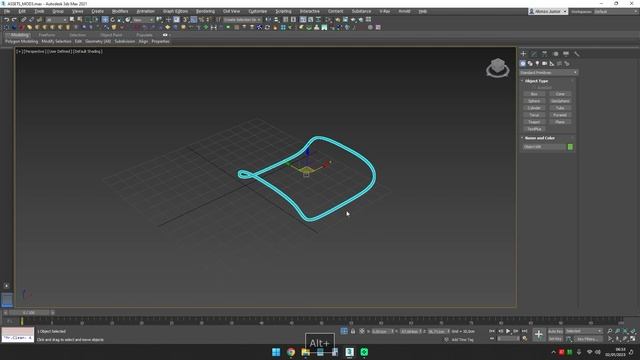The height and width of the screenshot is (360, 640).
Task: Go to the start frame
Action: (492, 331)
